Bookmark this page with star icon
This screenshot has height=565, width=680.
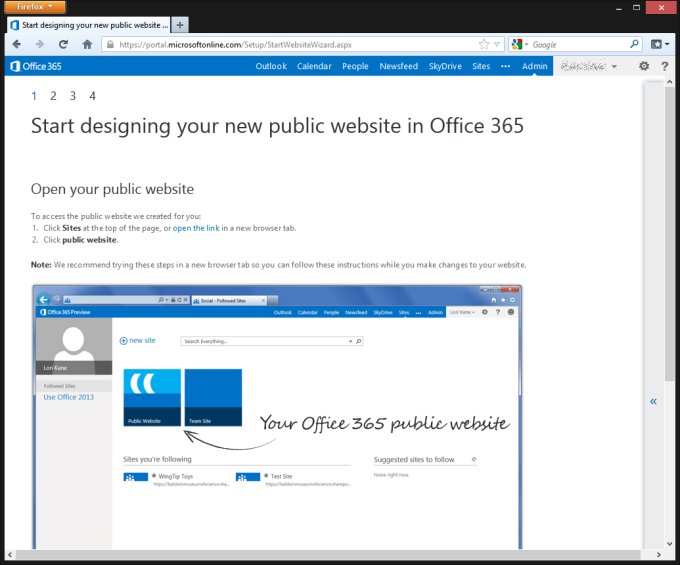(x=484, y=44)
